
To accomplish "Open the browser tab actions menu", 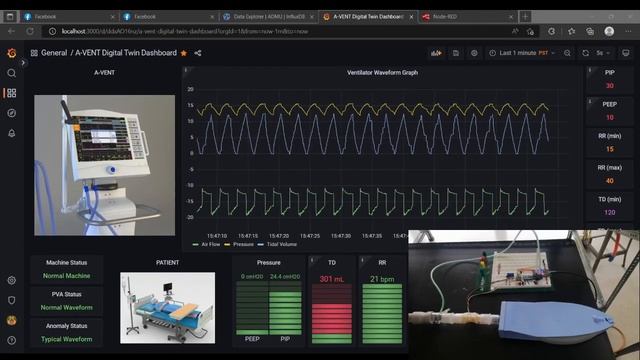I will [10, 17].
